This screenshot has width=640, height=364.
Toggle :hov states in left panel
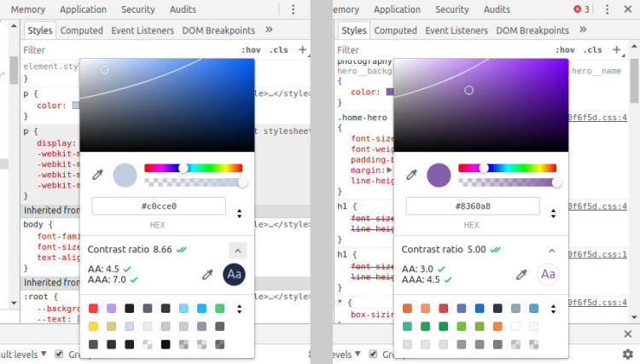point(251,50)
